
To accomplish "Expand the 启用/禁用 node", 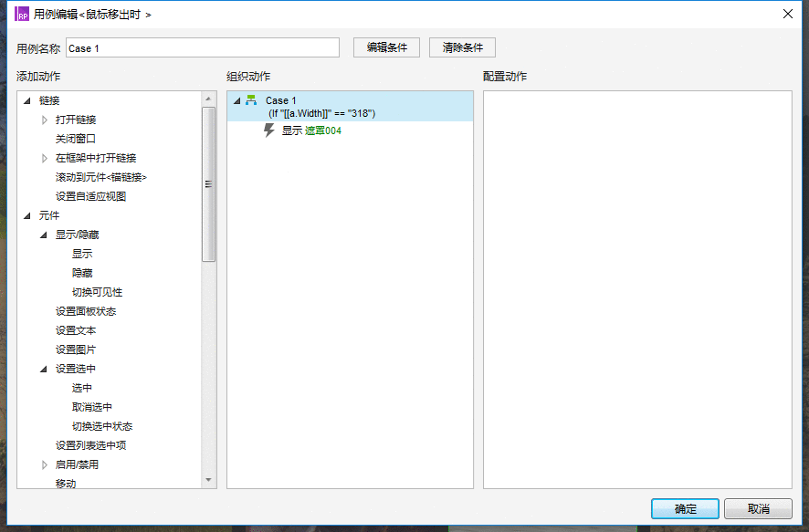I will [x=45, y=465].
